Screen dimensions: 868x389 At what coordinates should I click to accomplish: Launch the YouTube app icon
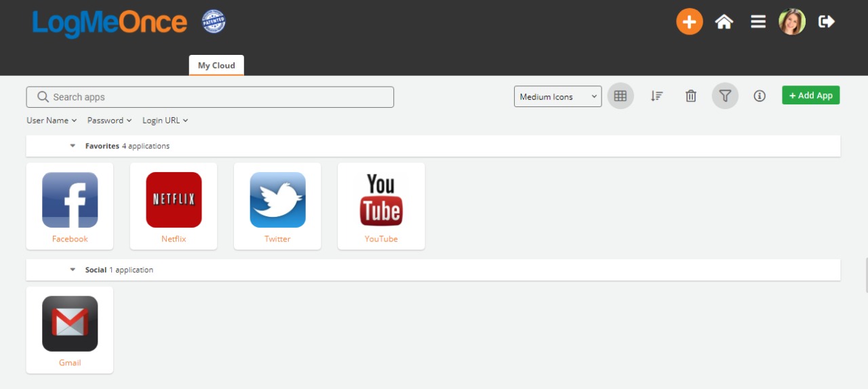coord(381,200)
